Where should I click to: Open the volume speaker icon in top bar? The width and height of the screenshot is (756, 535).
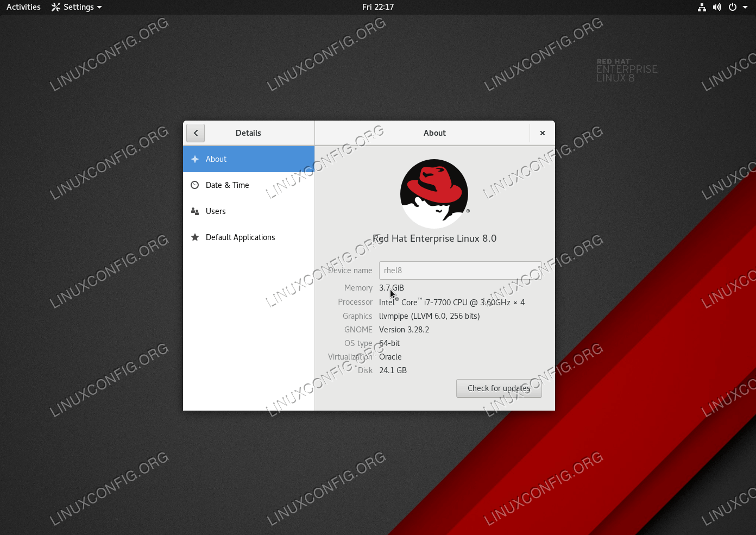coord(717,7)
